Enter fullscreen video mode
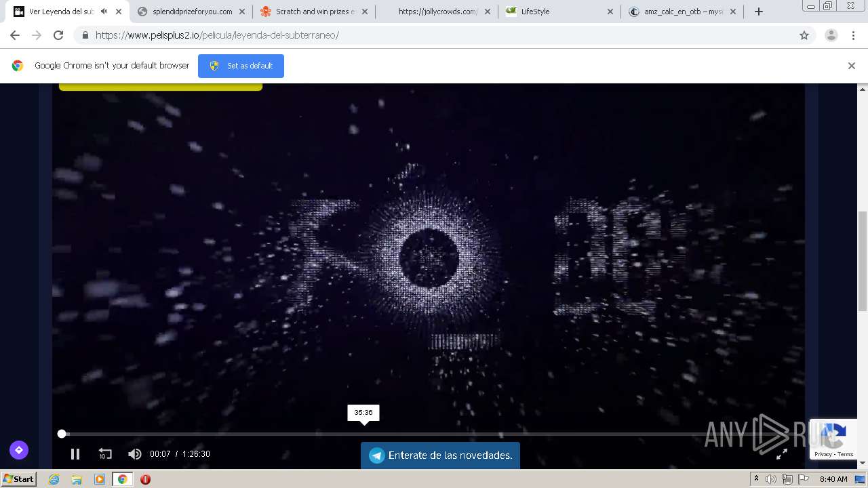 [x=782, y=454]
